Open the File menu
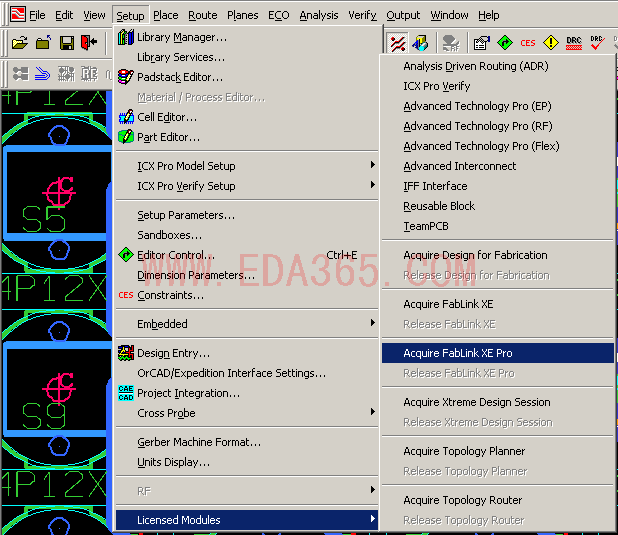This screenshot has width=618, height=535. tap(37, 15)
